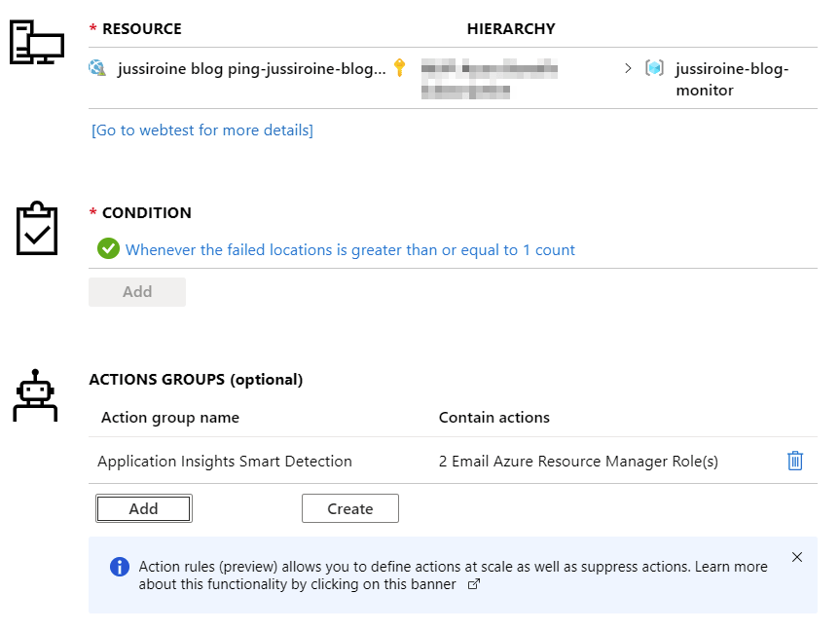Click the jussiroine-blog-monitor resource group cube icon
Screen dimensions: 840x631
point(654,68)
